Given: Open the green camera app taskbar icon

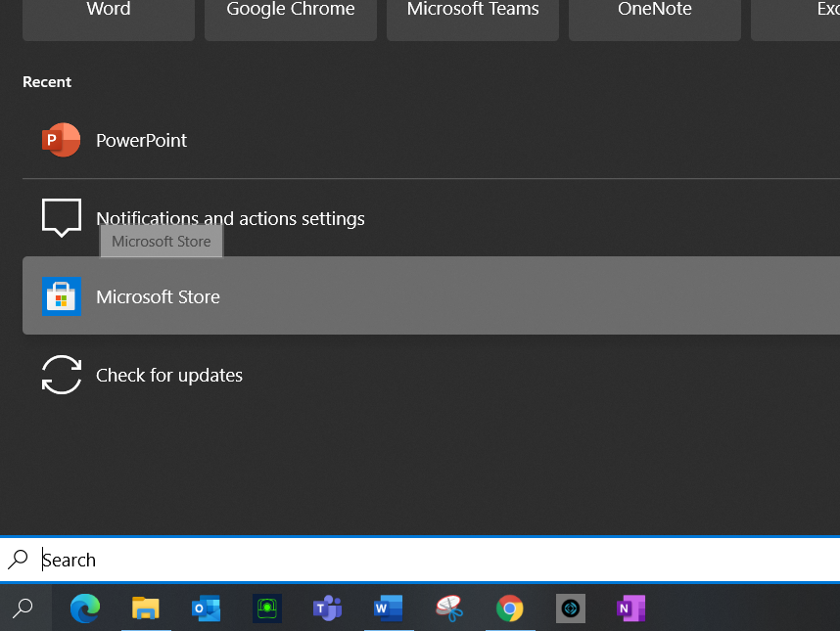Looking at the screenshot, I should click(267, 608).
